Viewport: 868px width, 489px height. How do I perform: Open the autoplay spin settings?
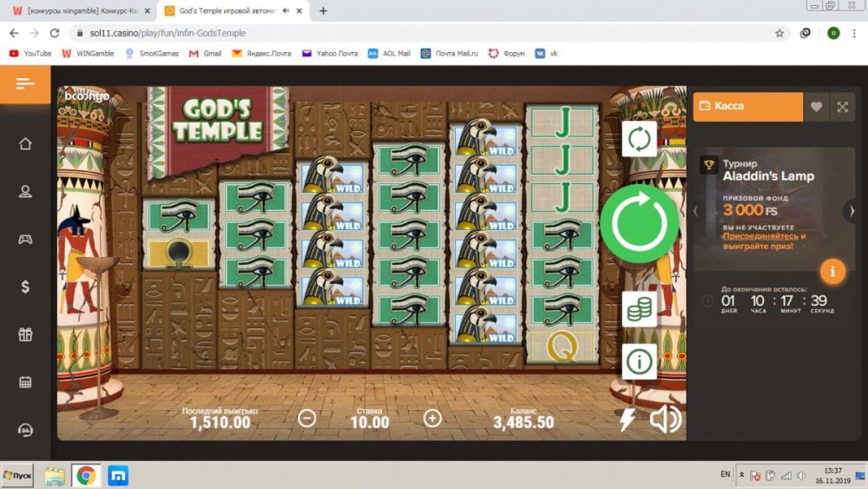coord(639,139)
